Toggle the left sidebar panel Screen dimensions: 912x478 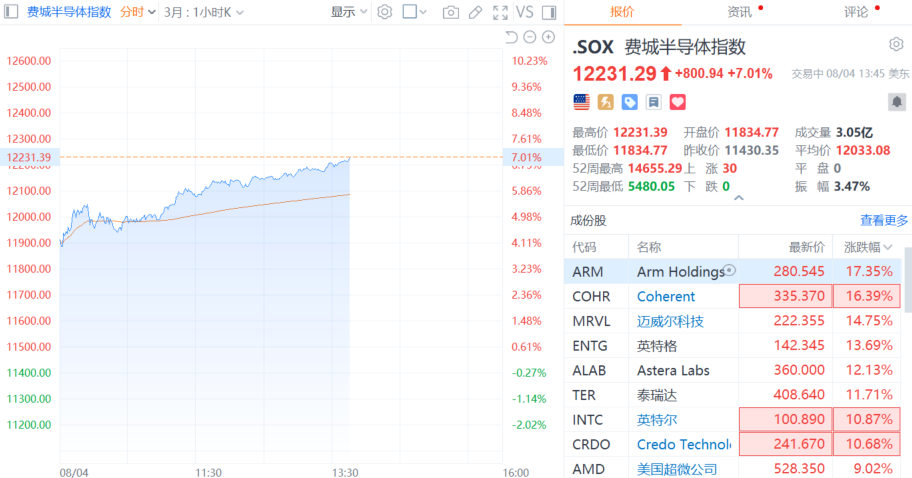point(10,12)
